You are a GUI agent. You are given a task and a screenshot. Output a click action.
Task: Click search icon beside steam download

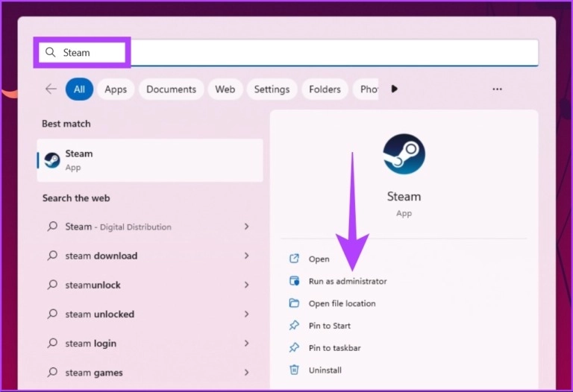52,256
